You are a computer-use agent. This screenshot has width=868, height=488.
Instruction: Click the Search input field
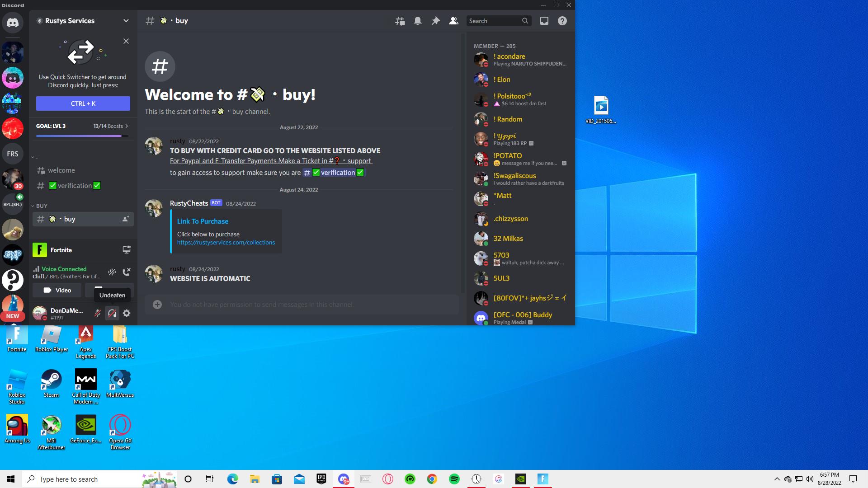pyautogui.click(x=493, y=21)
